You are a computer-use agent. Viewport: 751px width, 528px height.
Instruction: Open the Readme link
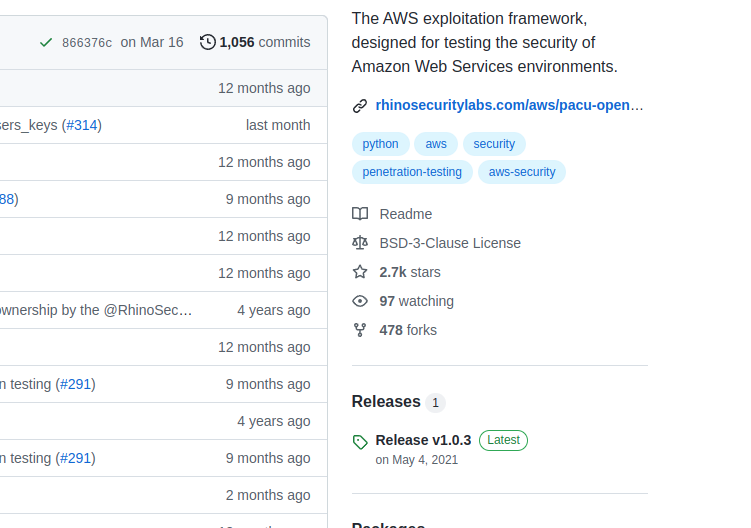406,214
